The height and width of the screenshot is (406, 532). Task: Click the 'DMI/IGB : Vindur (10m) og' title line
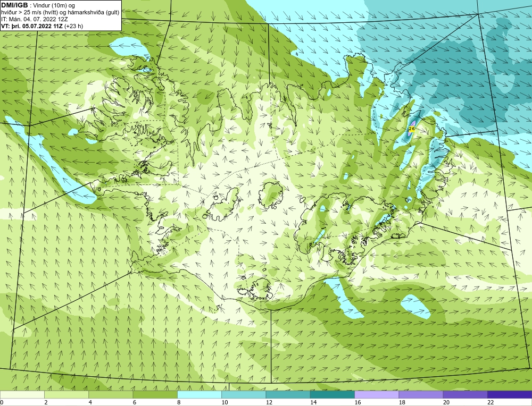(38, 5)
